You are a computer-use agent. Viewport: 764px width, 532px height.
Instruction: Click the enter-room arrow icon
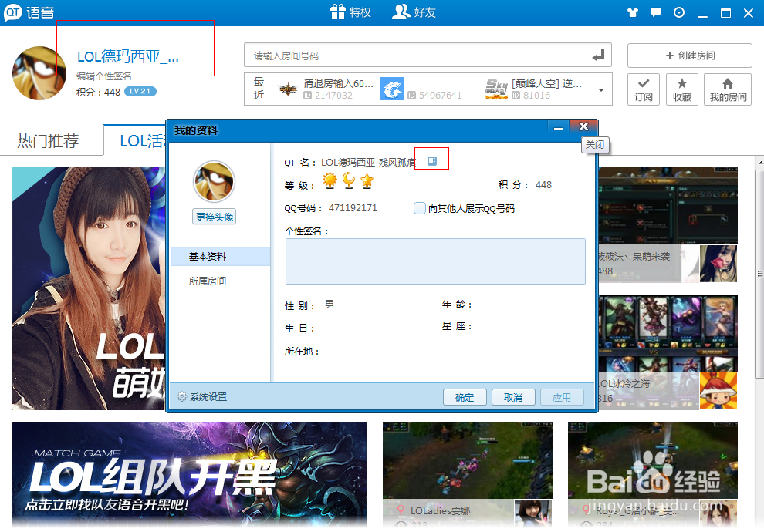tap(598, 56)
